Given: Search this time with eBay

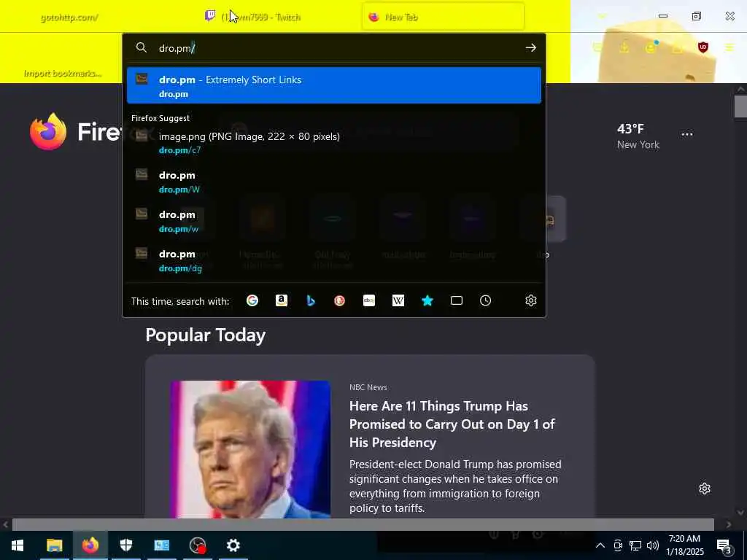Looking at the screenshot, I should click(x=368, y=300).
